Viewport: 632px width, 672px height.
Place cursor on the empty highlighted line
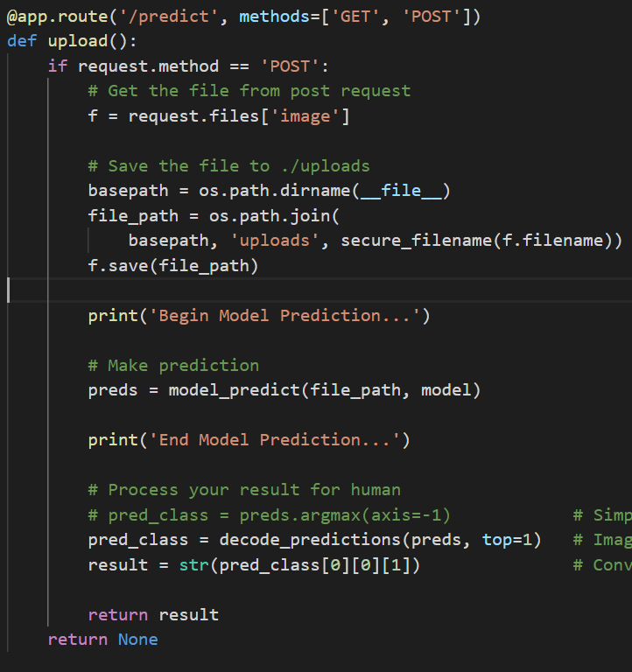[320, 290]
